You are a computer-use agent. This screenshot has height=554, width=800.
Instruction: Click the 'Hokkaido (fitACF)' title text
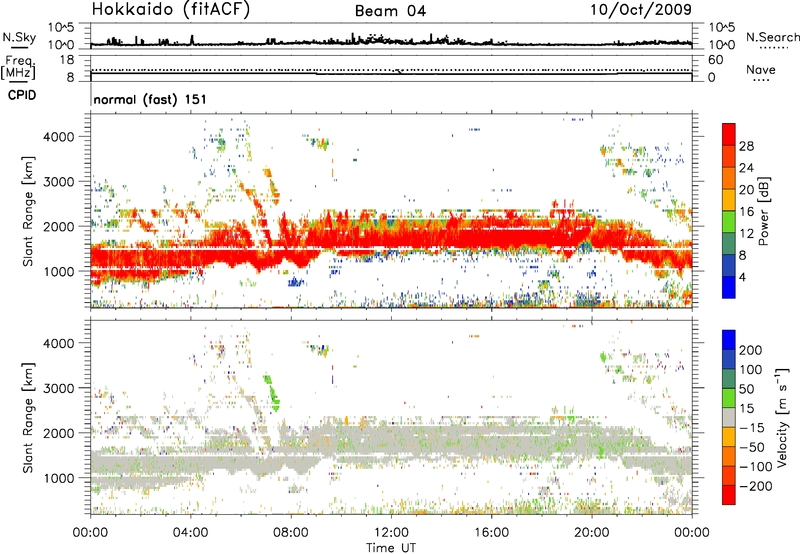click(171, 9)
